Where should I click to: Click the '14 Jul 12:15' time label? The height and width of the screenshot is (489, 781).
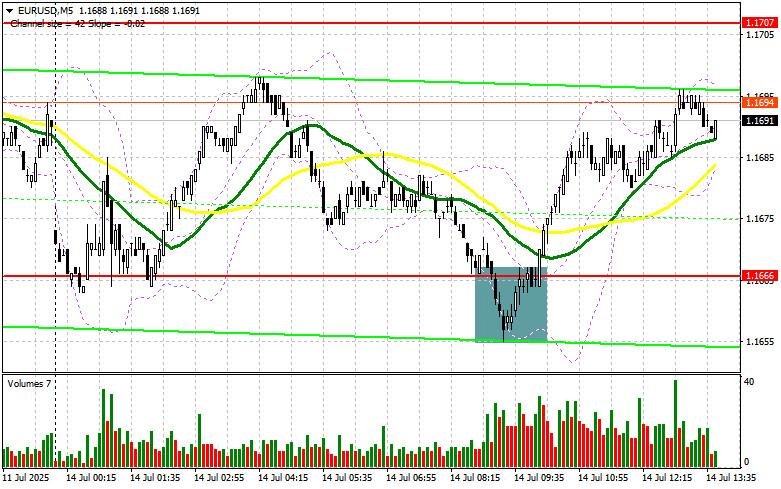coord(667,478)
